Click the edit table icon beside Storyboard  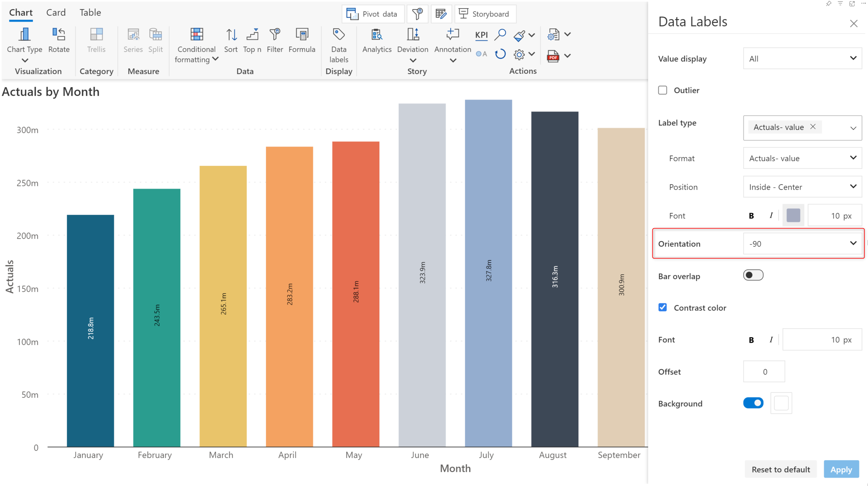click(441, 14)
